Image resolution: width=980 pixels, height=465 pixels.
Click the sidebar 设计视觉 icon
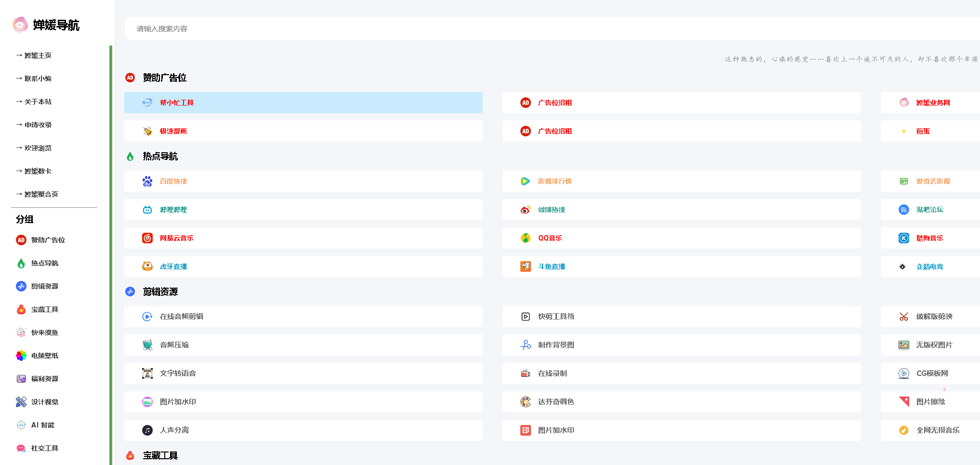tap(21, 402)
